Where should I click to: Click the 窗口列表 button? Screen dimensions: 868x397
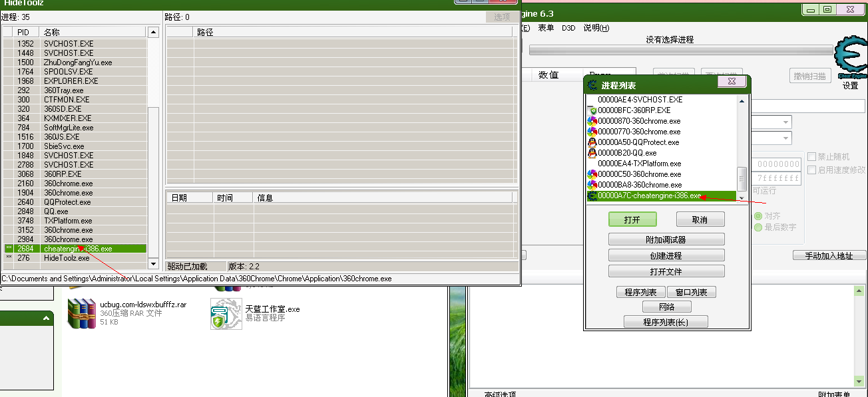692,292
